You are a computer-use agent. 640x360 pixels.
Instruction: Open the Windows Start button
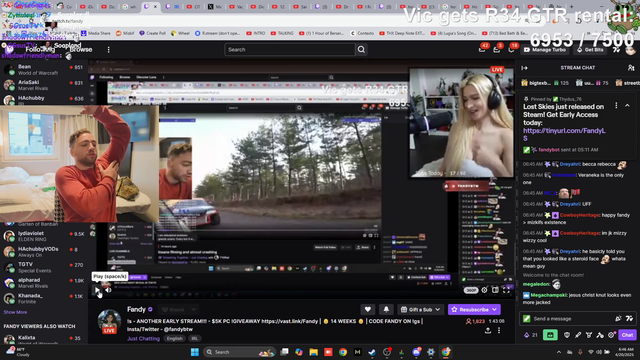[x=195, y=352]
